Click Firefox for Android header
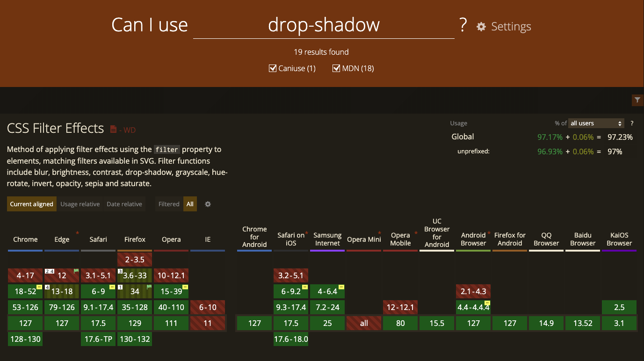Screen dimensions: 644x361 510,239
